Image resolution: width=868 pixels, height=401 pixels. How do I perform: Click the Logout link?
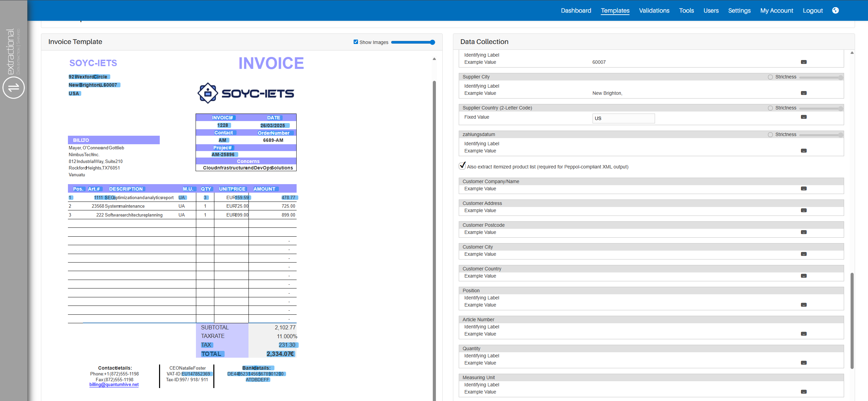[812, 11]
